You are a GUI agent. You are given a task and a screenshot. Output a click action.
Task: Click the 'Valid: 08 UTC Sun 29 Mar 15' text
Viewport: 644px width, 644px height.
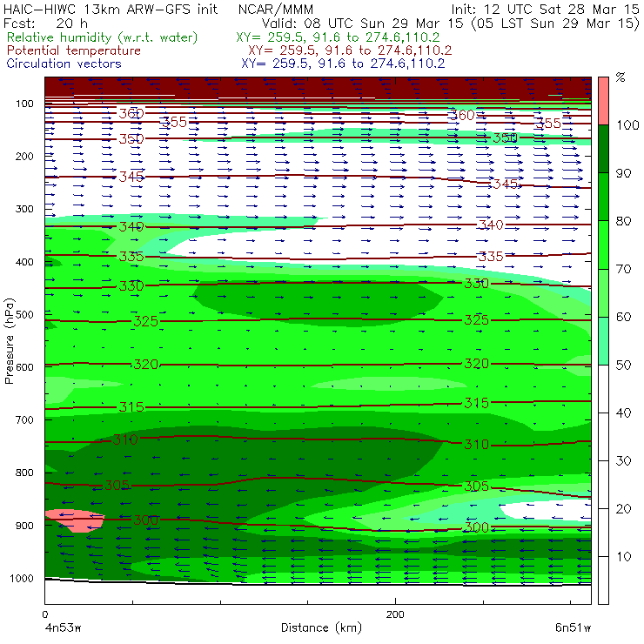[x=365, y=23]
